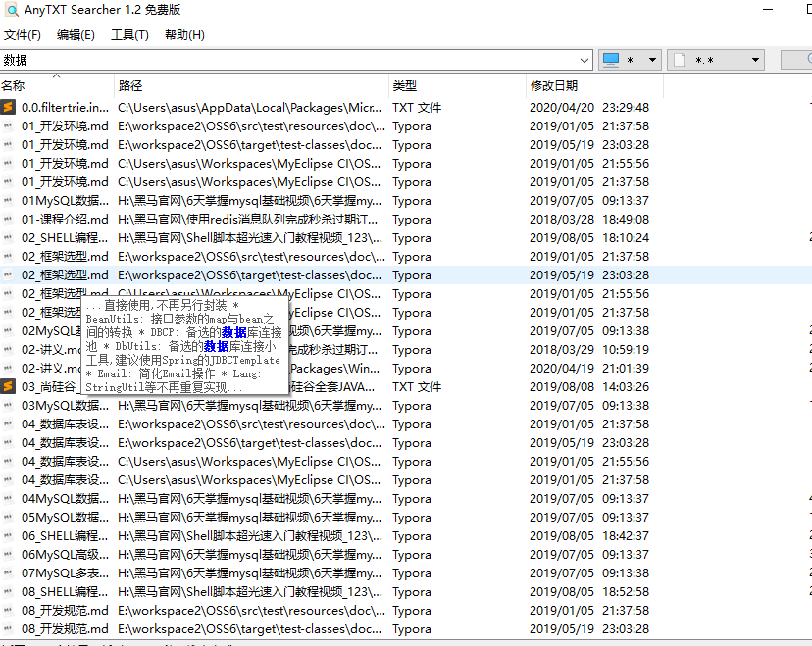Sort results by 名称 column header
The width and height of the screenshot is (812, 646).
(57, 85)
